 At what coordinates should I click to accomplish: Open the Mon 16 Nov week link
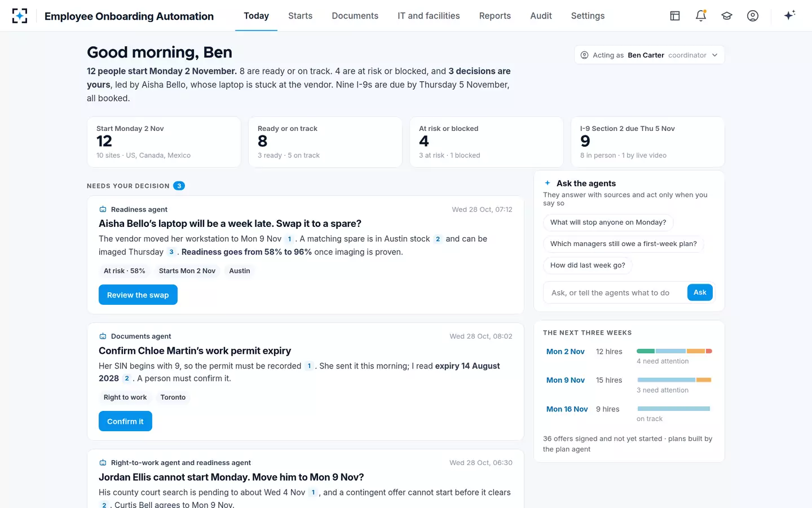pyautogui.click(x=567, y=409)
